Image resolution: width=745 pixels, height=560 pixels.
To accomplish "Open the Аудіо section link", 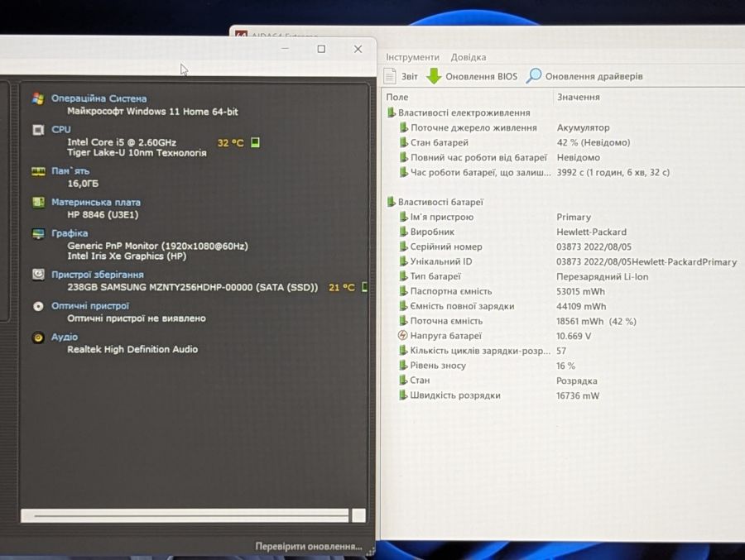I will [x=64, y=337].
